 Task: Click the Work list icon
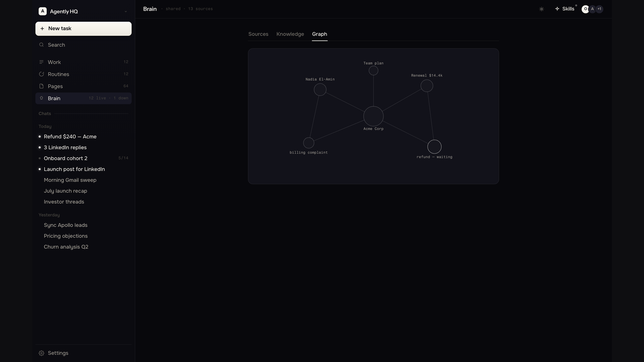coord(41,62)
